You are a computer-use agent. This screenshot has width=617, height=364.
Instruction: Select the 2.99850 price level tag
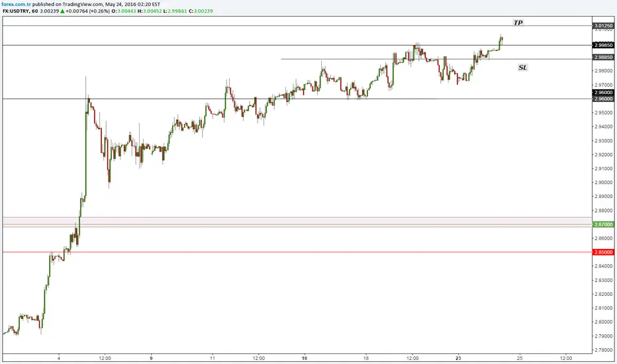coord(603,45)
